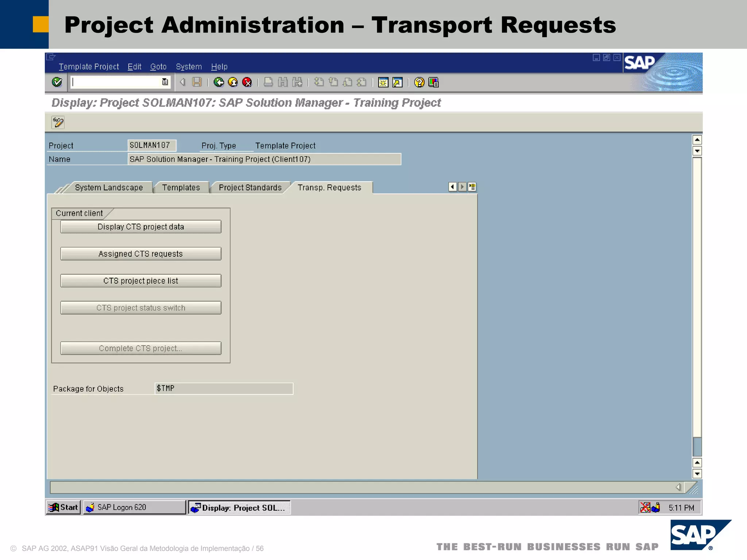This screenshot has width=747, height=560.
Task: Click the Last Page icon
Action: point(362,82)
